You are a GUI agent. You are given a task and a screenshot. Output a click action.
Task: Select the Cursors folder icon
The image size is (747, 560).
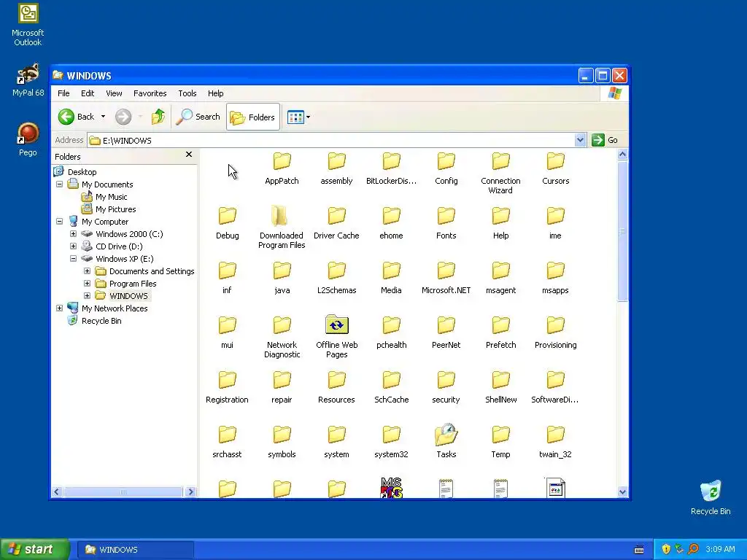[555, 162]
